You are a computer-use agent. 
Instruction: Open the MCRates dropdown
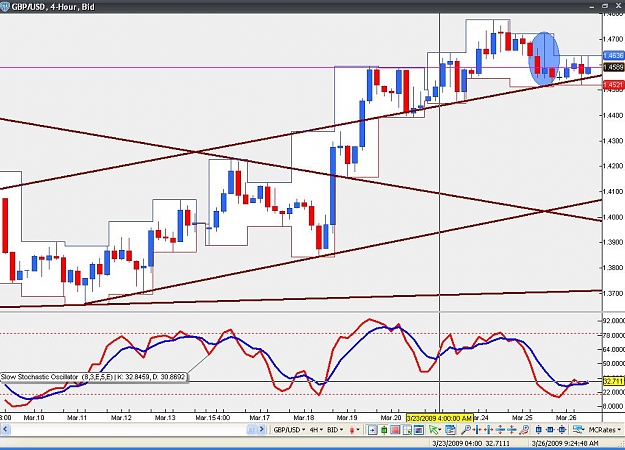coord(605,430)
